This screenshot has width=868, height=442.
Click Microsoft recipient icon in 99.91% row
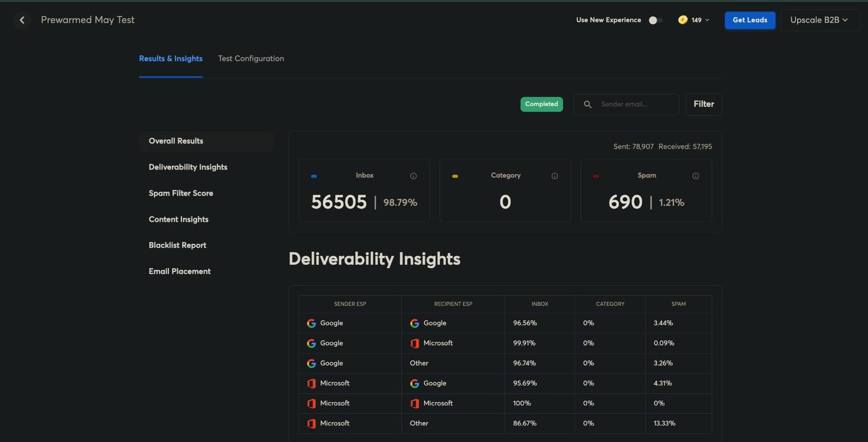click(x=414, y=344)
